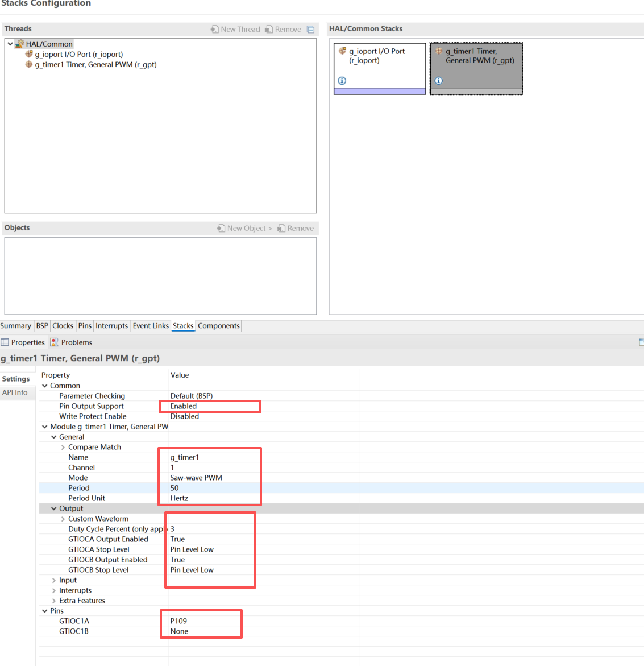
Task: Click the Remove thread icon
Action: (x=269, y=29)
